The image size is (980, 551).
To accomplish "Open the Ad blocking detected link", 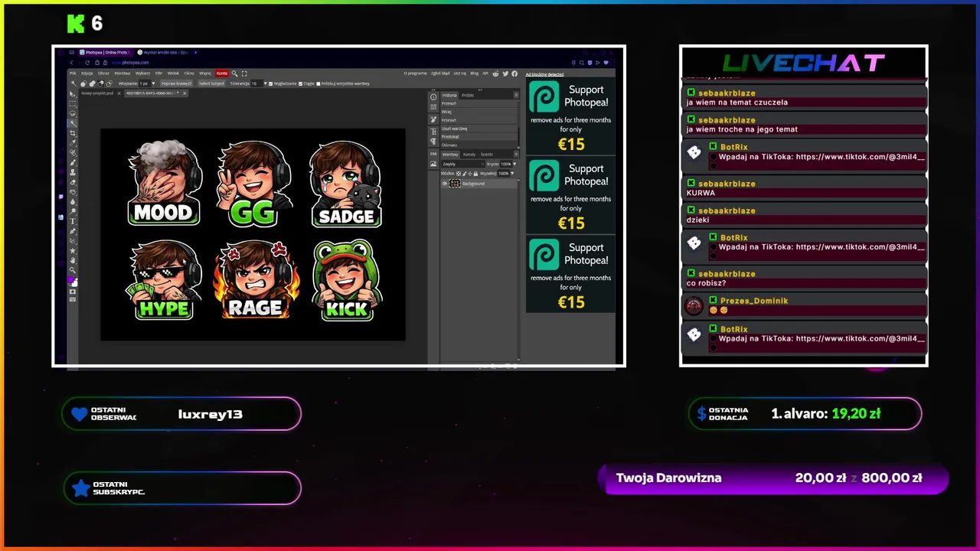I will click(544, 74).
